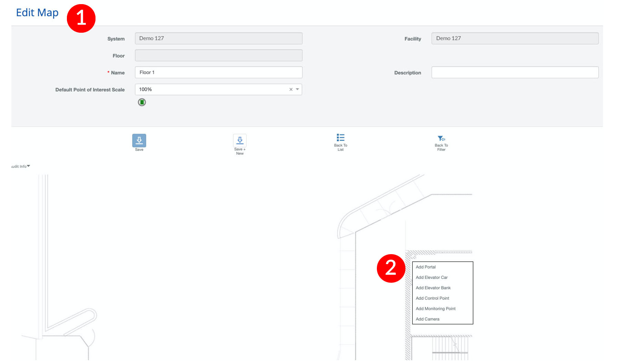Select Add Elevator Car menu entry
632x364 pixels.
pyautogui.click(x=431, y=277)
